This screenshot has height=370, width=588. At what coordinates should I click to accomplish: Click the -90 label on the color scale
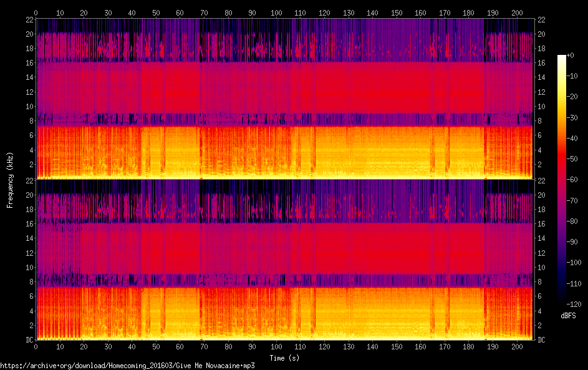[573, 242]
